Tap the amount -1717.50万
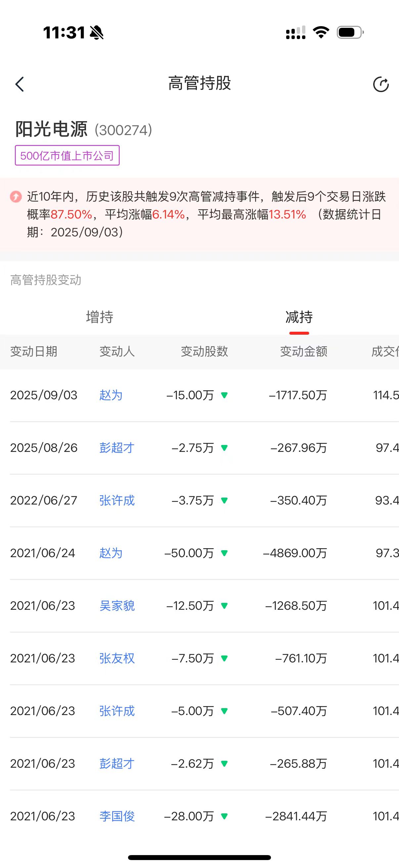 tap(298, 395)
